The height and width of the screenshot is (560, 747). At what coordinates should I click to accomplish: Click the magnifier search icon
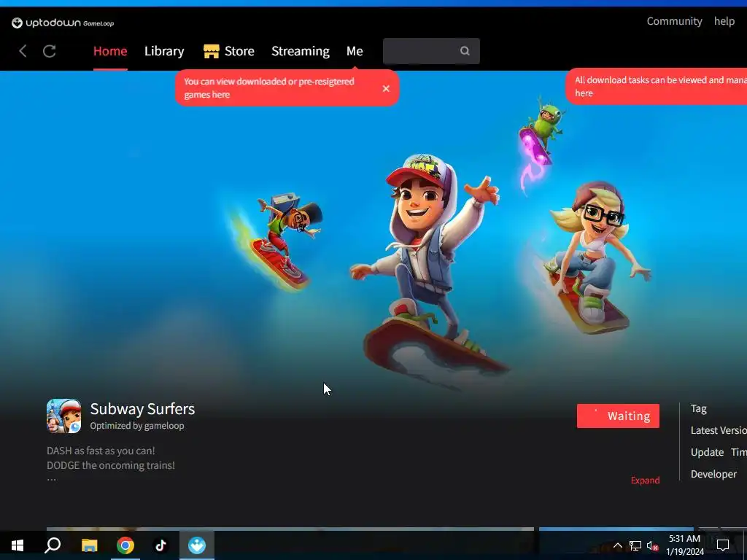pyautogui.click(x=465, y=51)
